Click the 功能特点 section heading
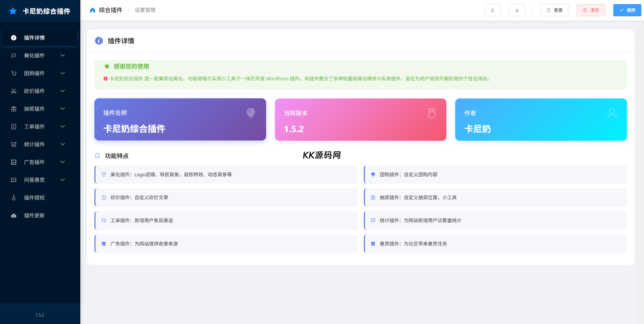The height and width of the screenshot is (324, 644). (x=117, y=156)
